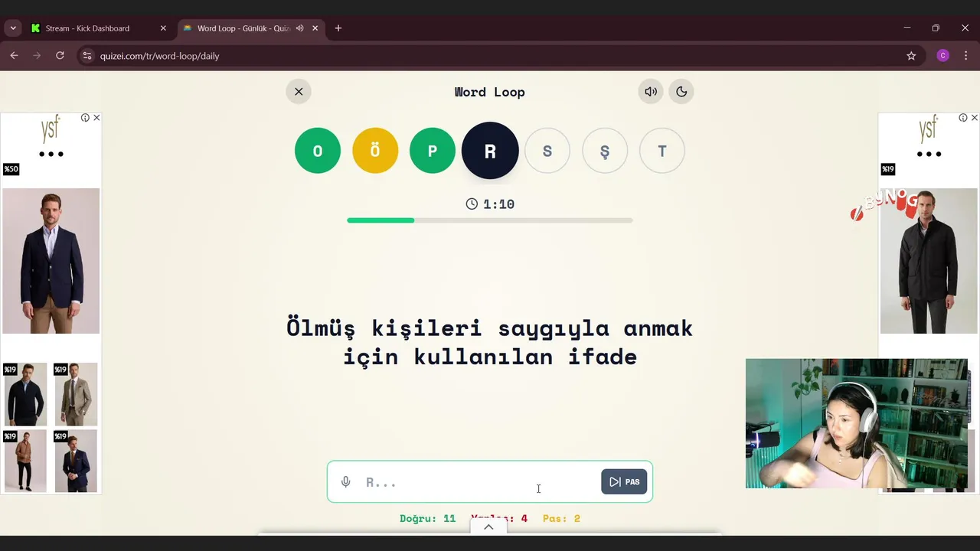Select the yellow Ö letter circle

(375, 151)
